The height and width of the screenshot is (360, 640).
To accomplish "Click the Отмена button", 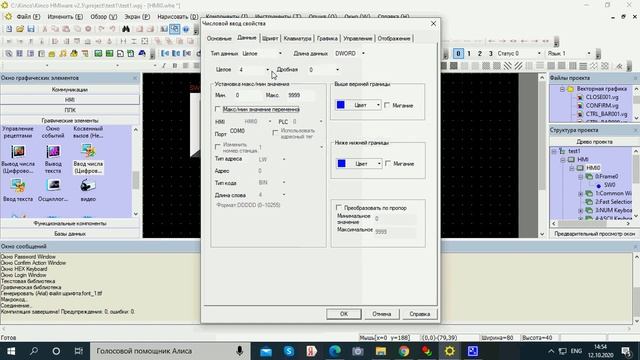I will 382,314.
